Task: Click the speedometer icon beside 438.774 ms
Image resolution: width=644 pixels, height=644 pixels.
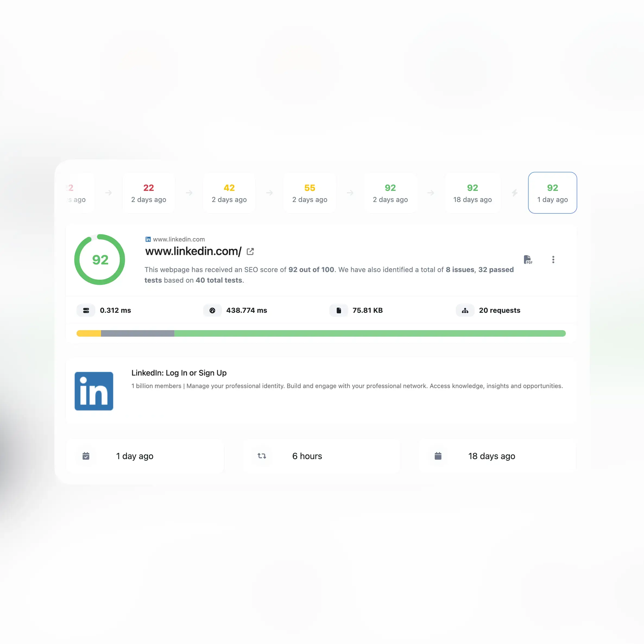Action: [x=212, y=310]
